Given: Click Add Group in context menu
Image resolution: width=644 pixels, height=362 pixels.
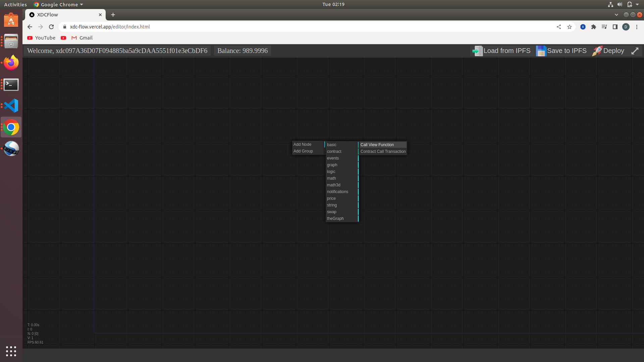Looking at the screenshot, I should click(x=303, y=151).
